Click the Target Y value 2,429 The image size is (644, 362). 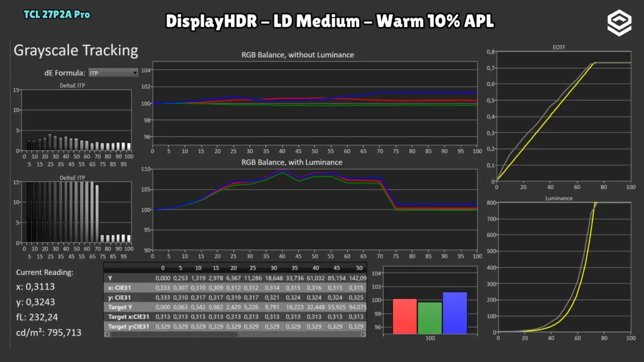point(233,307)
